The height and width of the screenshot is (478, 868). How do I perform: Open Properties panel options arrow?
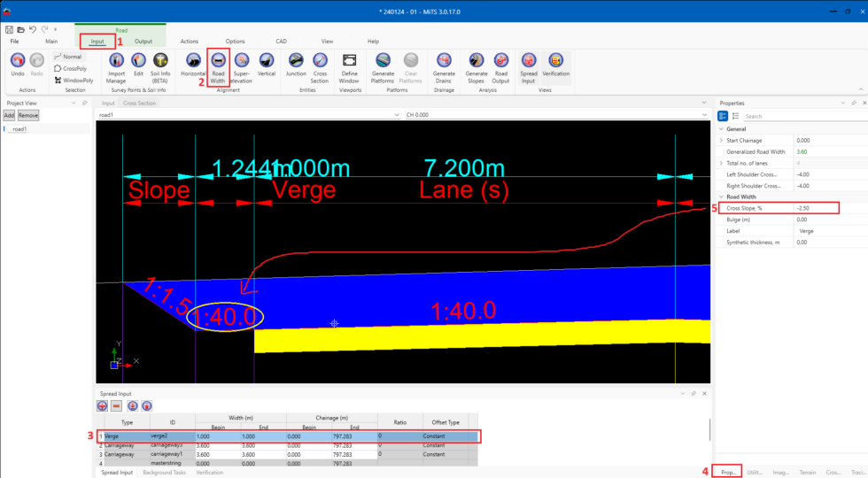click(842, 103)
